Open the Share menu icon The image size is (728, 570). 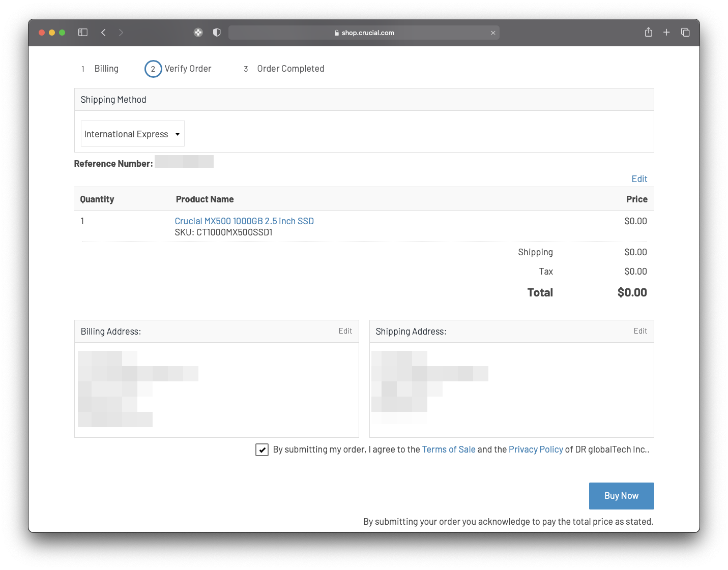tap(648, 32)
